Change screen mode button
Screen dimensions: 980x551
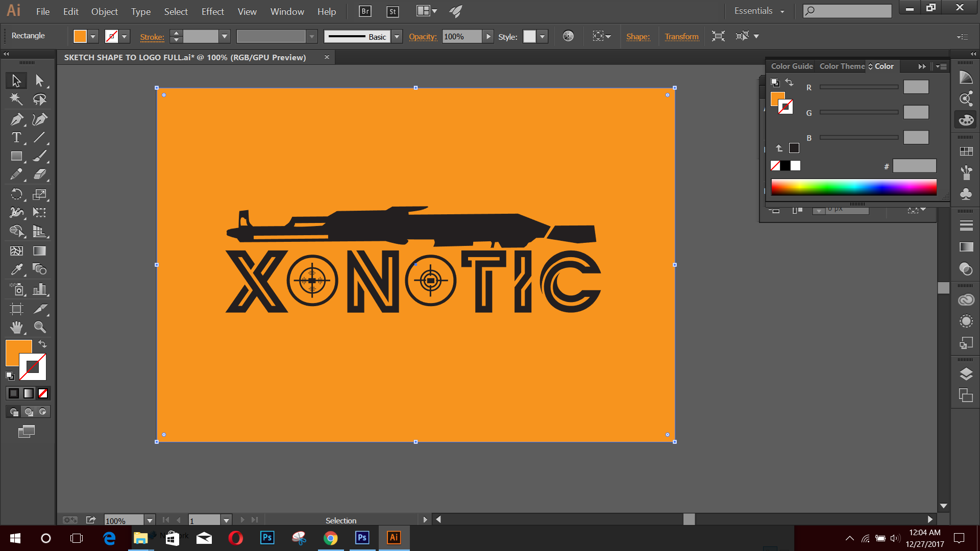click(x=27, y=432)
